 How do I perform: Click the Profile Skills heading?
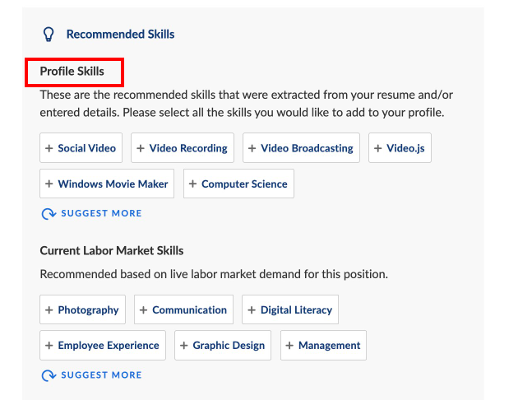point(72,72)
